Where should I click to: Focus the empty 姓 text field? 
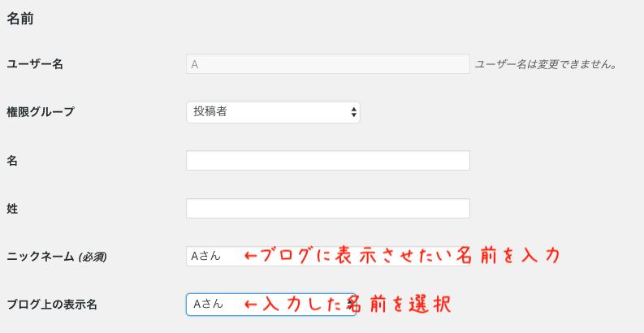point(328,208)
